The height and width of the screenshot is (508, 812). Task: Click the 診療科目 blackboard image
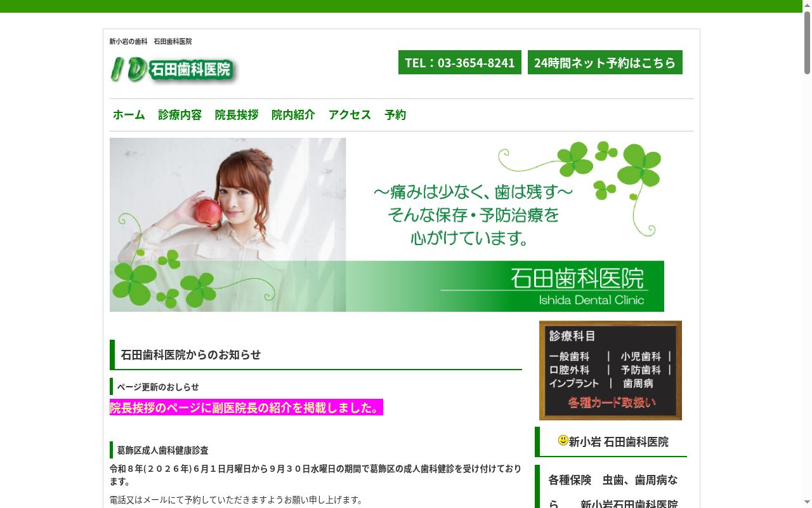pos(610,370)
